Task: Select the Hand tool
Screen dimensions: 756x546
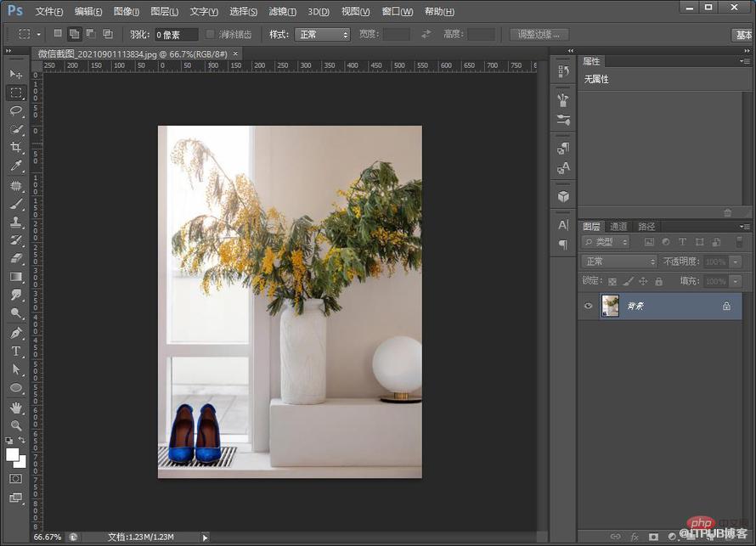Action: pos(16,408)
